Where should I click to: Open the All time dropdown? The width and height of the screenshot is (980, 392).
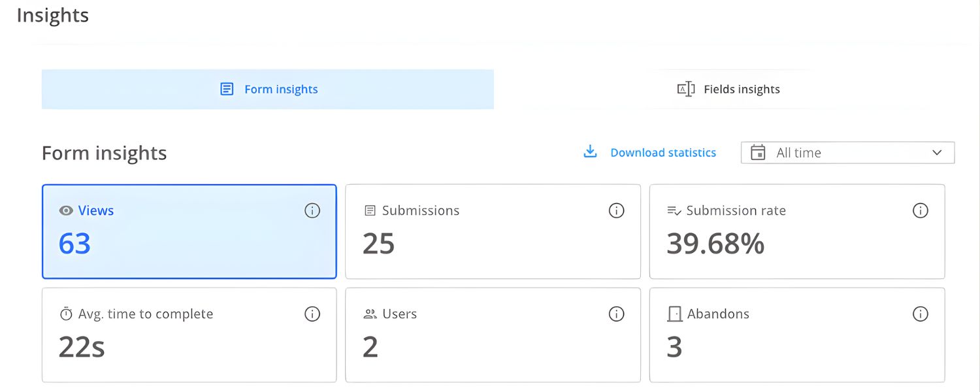[846, 152]
